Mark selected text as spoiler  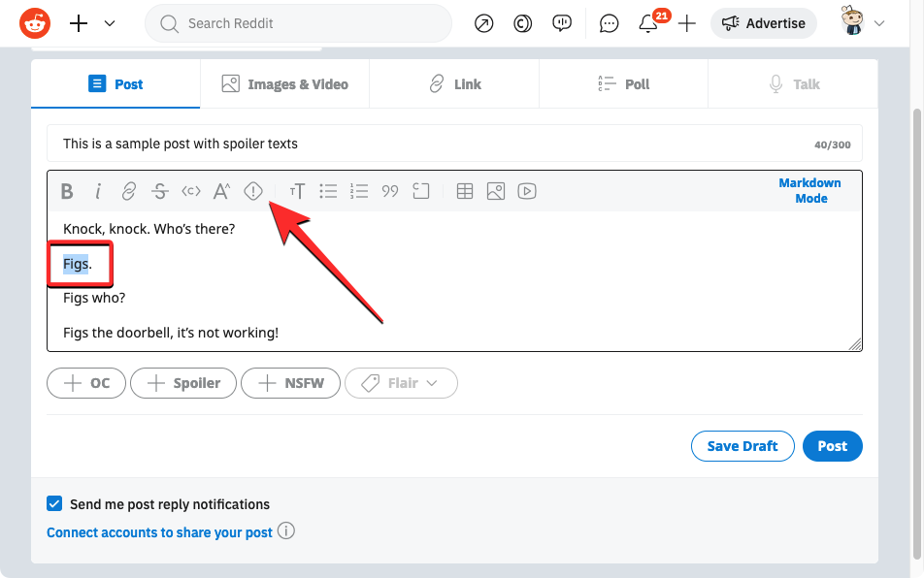coord(253,192)
